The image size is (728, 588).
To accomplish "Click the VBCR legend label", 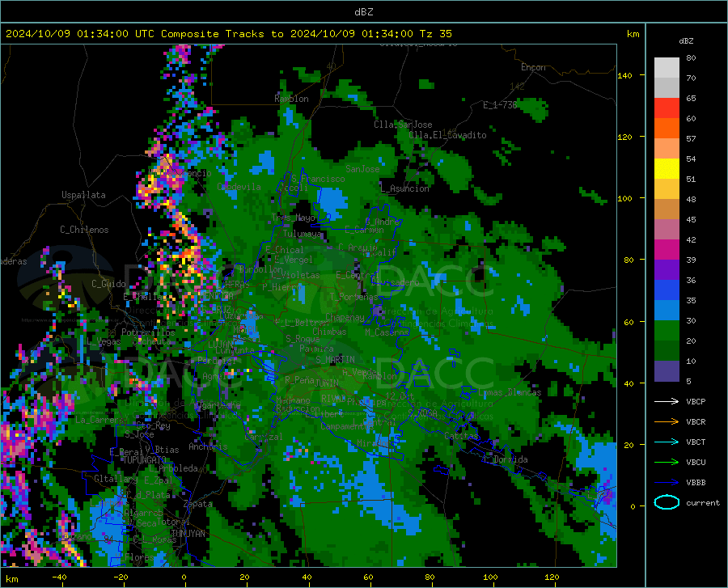I will pyautogui.click(x=696, y=422).
